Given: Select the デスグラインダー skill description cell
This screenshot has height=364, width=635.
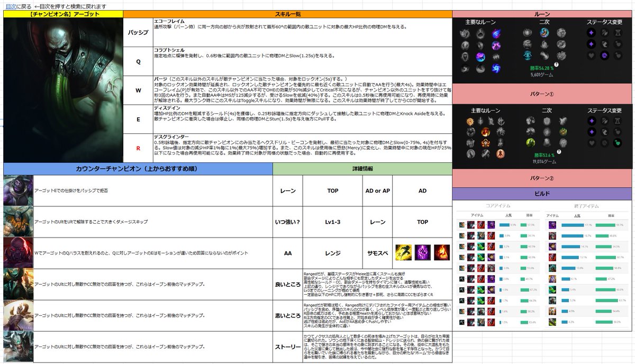Looking at the screenshot, I should click(303, 148).
